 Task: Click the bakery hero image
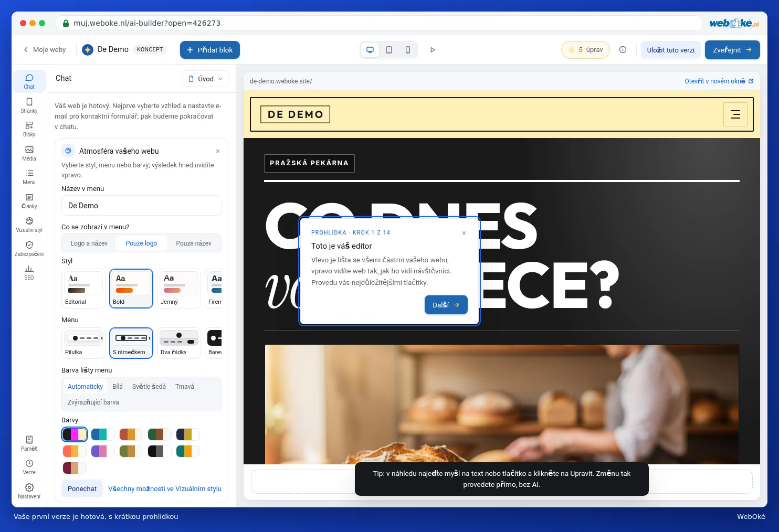pos(502,404)
